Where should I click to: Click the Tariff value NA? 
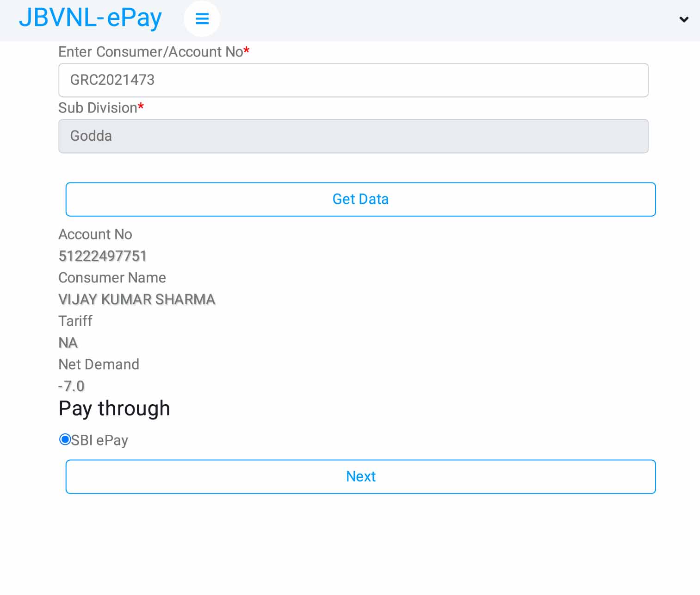68,343
